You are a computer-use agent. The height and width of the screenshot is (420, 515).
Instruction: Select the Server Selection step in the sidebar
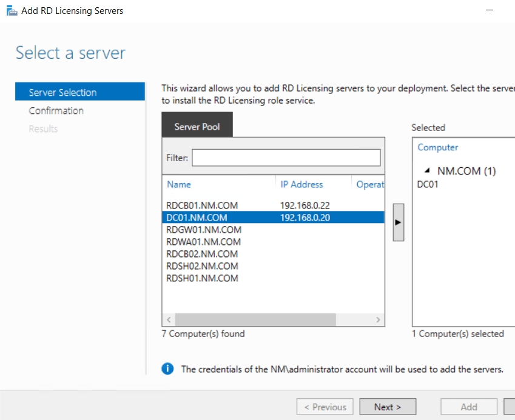pyautogui.click(x=63, y=92)
